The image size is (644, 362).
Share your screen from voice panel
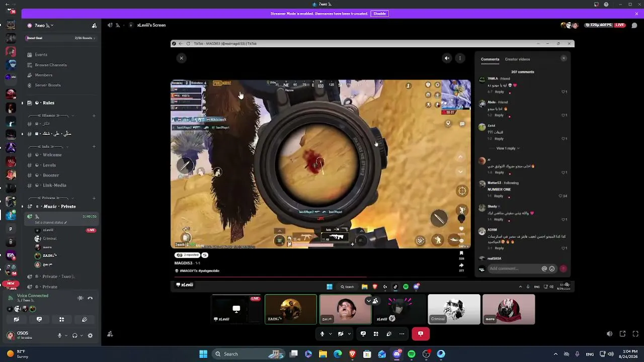39,319
